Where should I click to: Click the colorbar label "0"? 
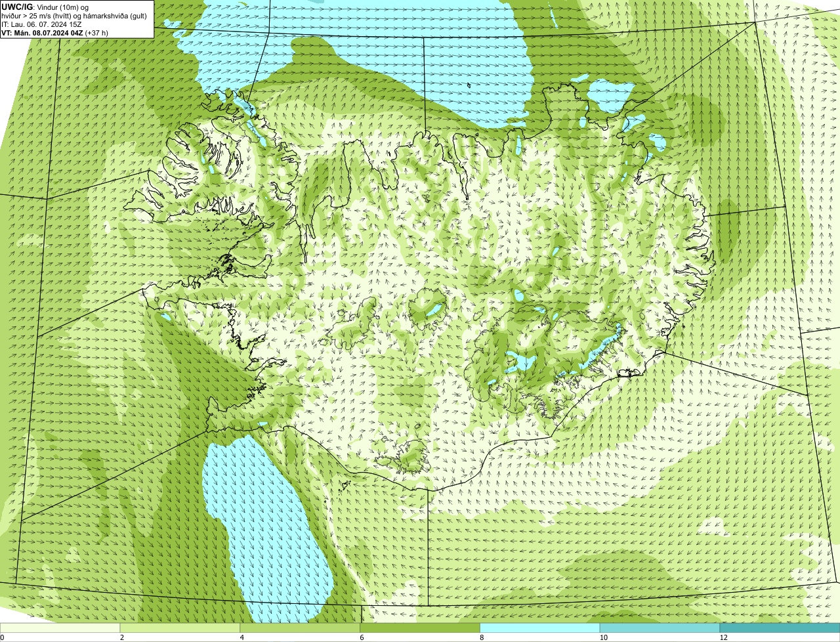click(x=2, y=637)
